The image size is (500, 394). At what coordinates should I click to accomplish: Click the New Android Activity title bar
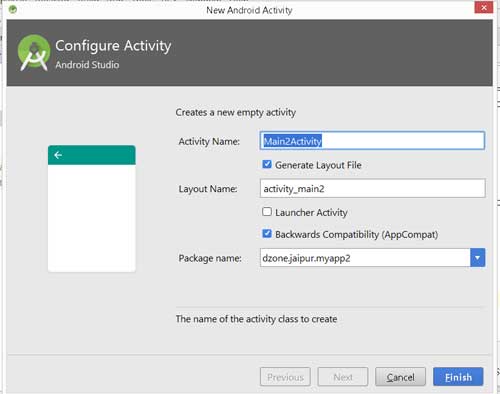(249, 10)
